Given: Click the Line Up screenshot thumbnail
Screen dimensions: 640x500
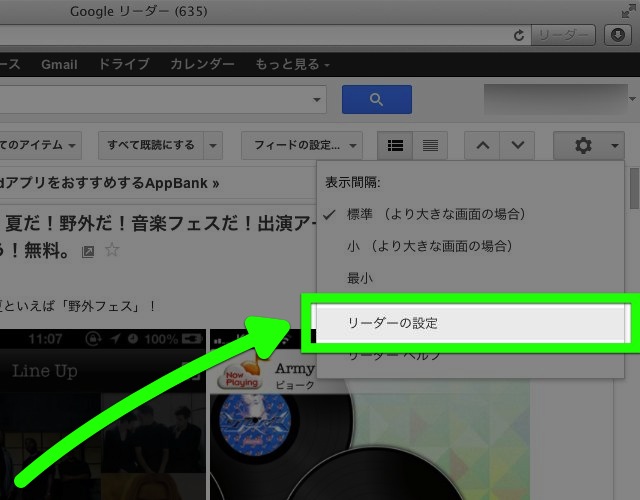Looking at the screenshot, I should (x=102, y=414).
